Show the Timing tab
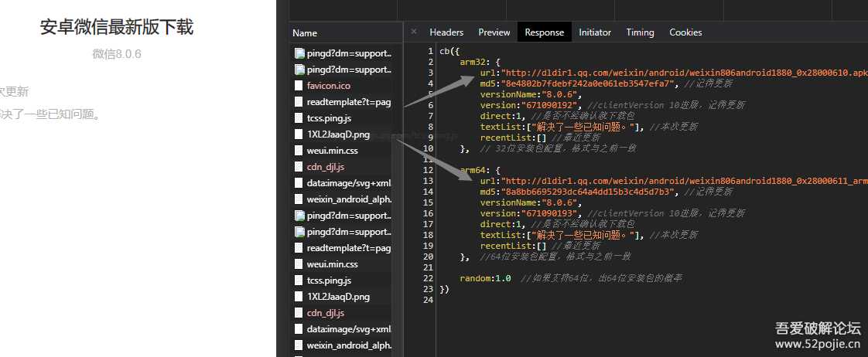 click(x=640, y=32)
